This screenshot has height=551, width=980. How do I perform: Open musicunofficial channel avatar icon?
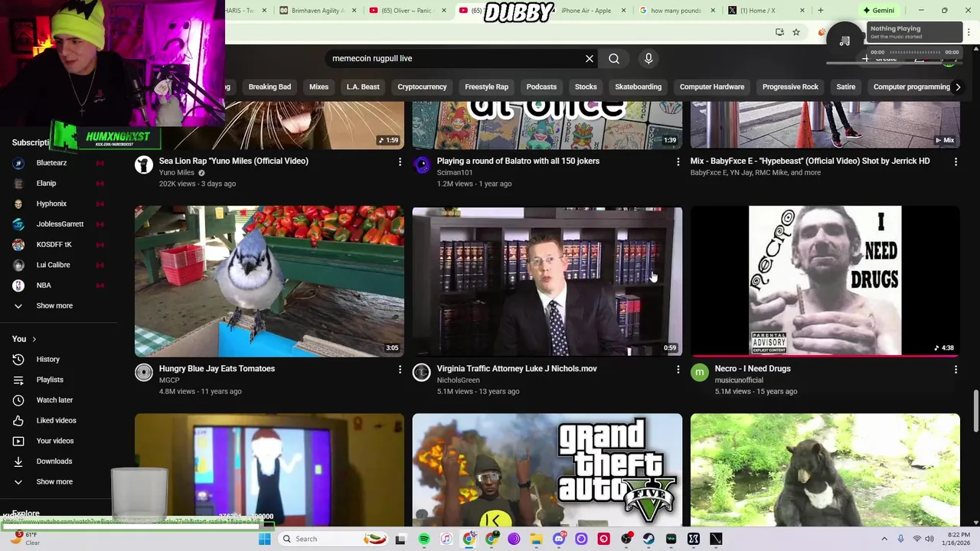click(x=700, y=373)
